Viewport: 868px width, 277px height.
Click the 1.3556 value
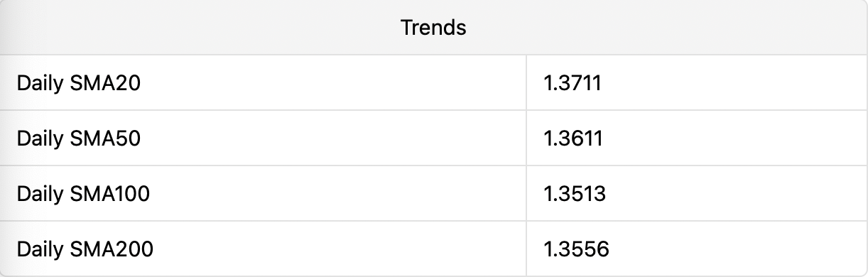pos(577,249)
